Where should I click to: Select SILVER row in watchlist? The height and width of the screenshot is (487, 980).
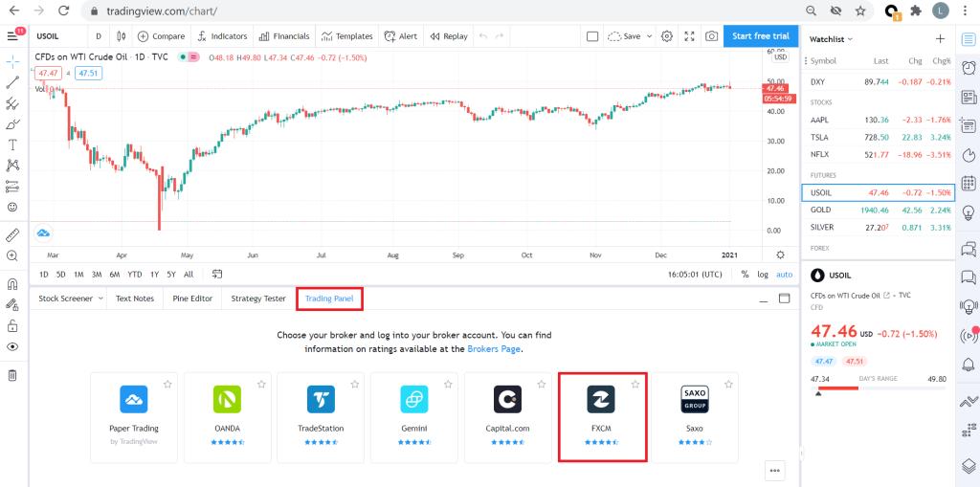pos(879,227)
